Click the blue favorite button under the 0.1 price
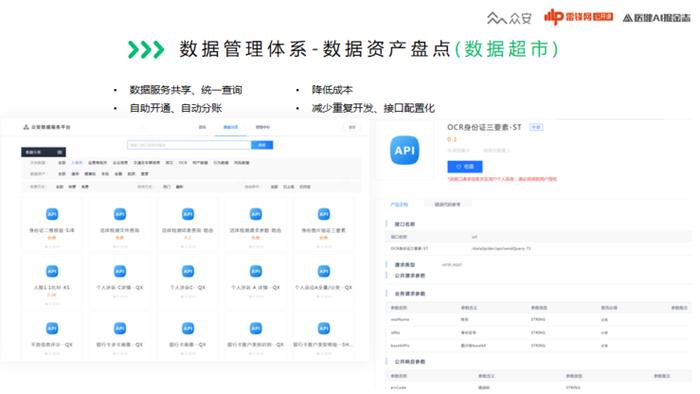Viewport: 700px width, 394px height. (x=465, y=166)
